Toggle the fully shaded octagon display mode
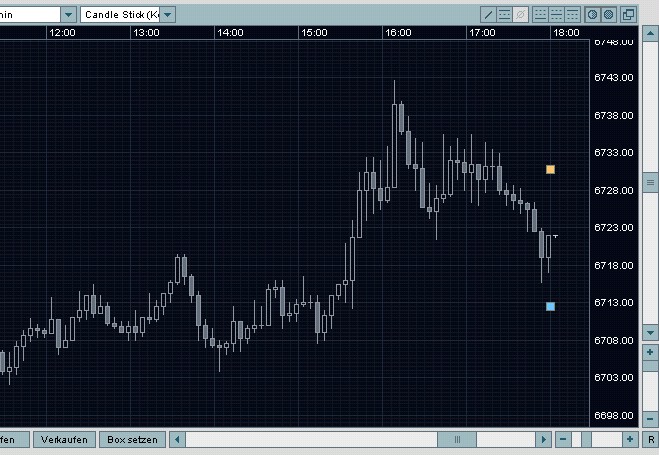 click(609, 15)
